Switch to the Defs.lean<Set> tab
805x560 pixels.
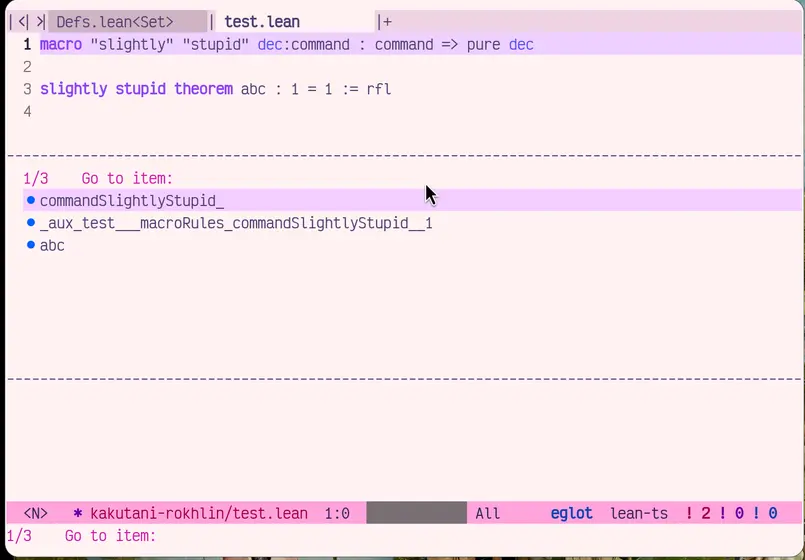pyautogui.click(x=114, y=21)
